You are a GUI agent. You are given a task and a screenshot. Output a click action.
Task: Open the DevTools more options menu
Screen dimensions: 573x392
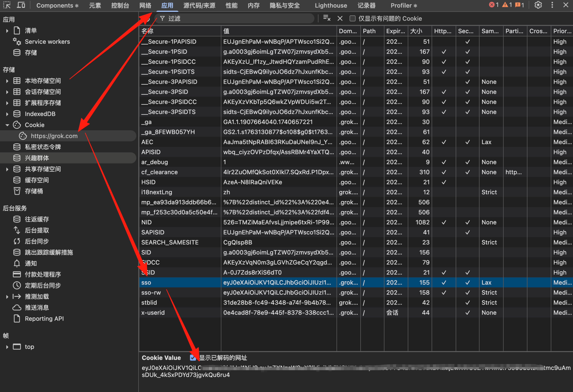click(552, 5)
